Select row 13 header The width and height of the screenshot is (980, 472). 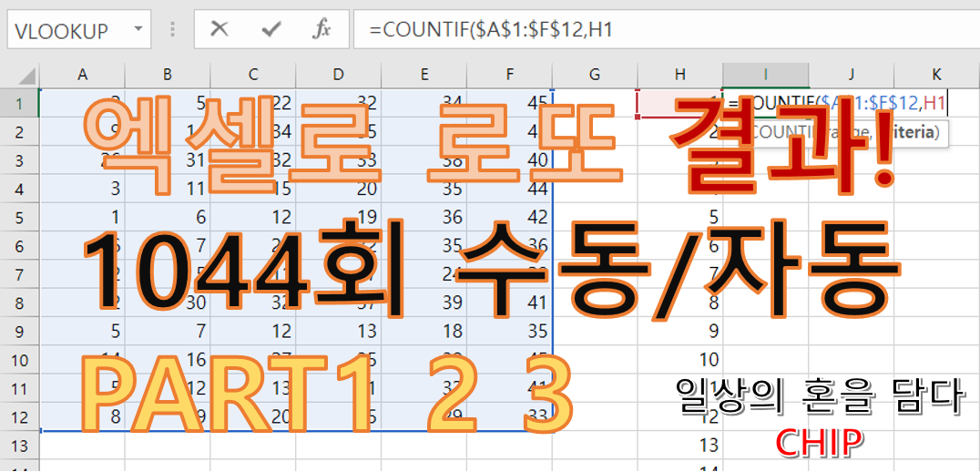[19, 446]
